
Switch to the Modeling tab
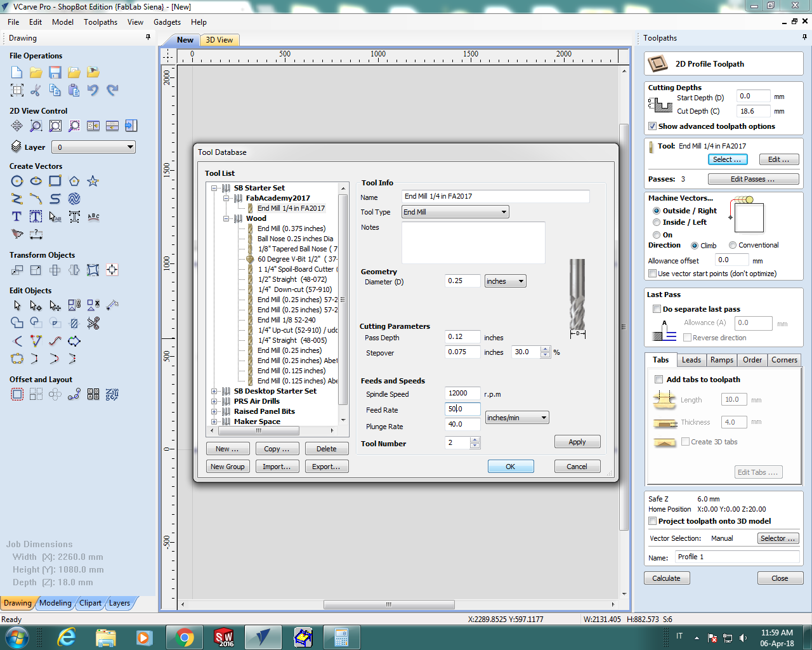point(56,603)
